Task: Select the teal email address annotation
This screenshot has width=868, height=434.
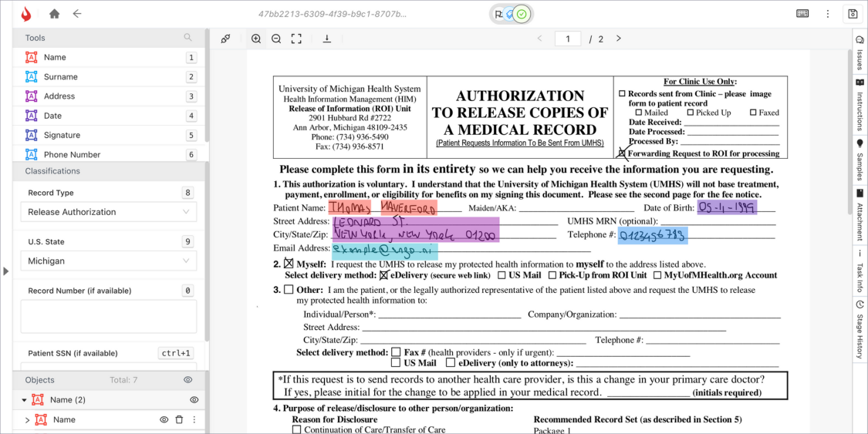Action: 385,251
